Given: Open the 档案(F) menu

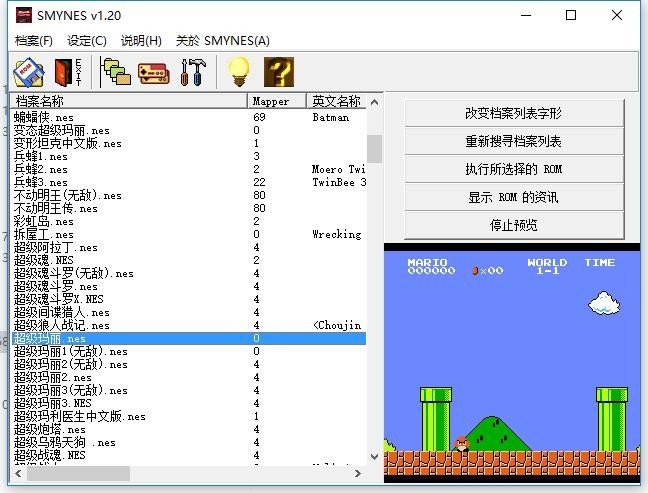Looking at the screenshot, I should pos(33,41).
